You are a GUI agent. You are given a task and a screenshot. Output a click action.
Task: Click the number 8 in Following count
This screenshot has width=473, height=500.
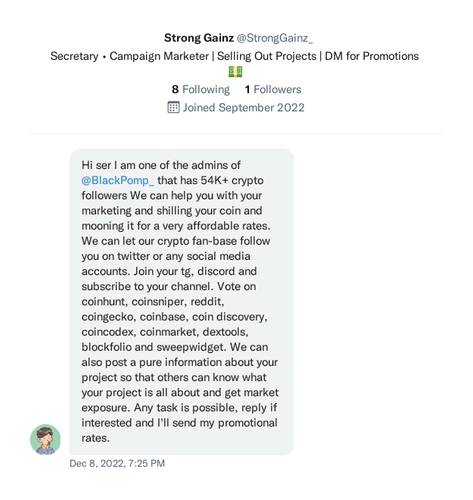(175, 89)
